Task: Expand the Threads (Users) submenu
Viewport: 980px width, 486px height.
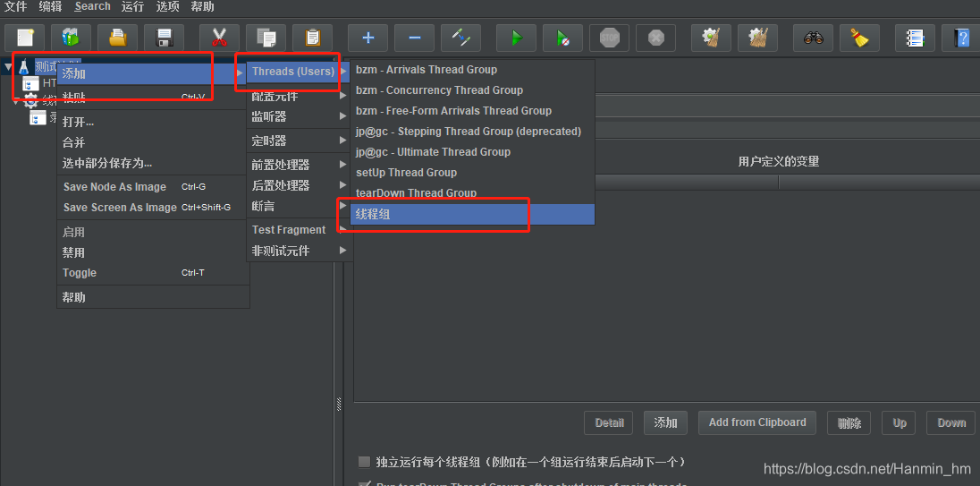Action: (x=300, y=72)
